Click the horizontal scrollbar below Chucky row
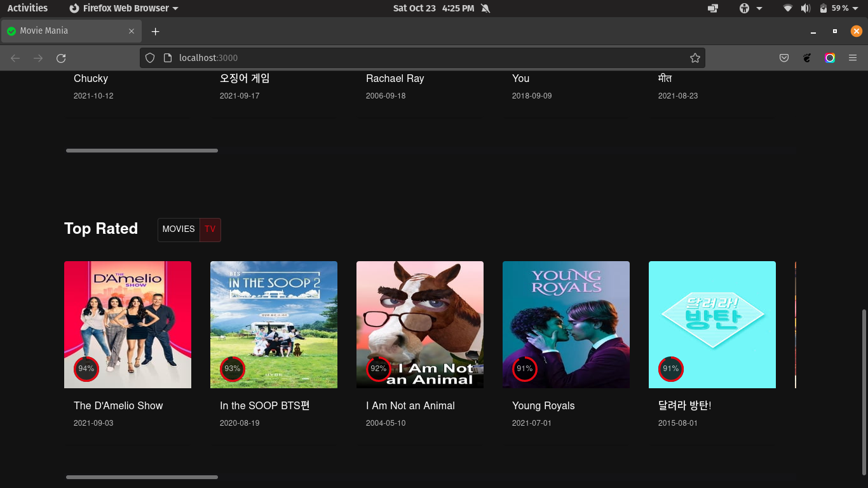Viewport: 868px width, 488px height. (142, 151)
